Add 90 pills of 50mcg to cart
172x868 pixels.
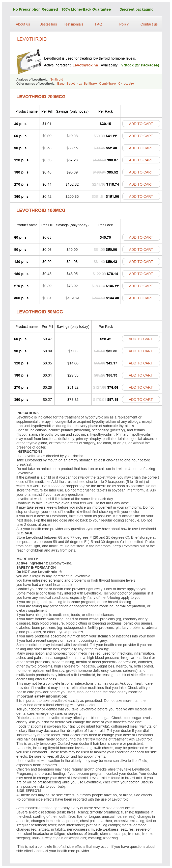point(141,351)
